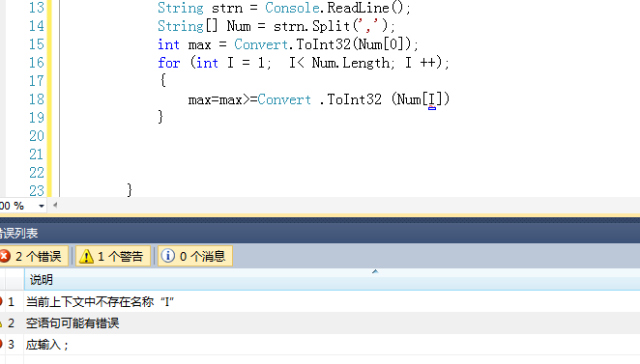Click the 错误列表 panel title

(x=18, y=233)
